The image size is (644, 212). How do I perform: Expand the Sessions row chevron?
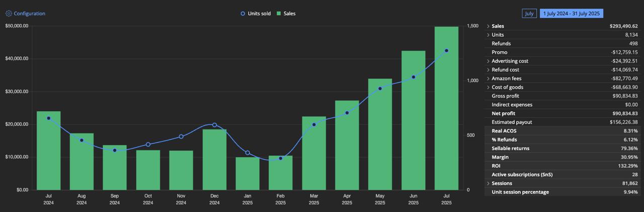[488, 183]
